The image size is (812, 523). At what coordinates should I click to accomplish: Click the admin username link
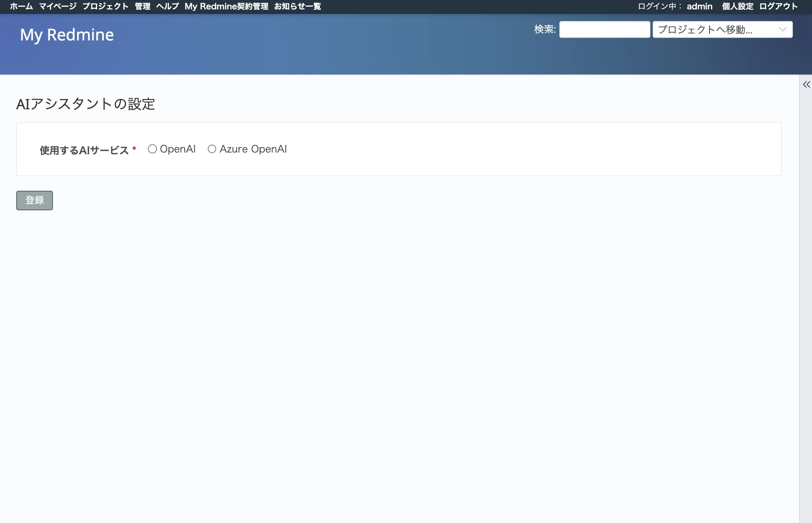[699, 6]
